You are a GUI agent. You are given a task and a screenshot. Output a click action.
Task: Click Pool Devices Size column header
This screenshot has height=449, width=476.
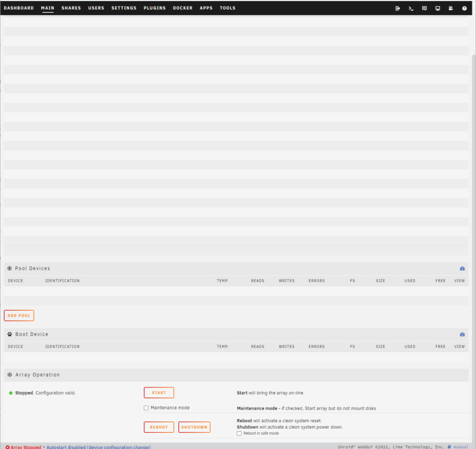pyautogui.click(x=380, y=281)
